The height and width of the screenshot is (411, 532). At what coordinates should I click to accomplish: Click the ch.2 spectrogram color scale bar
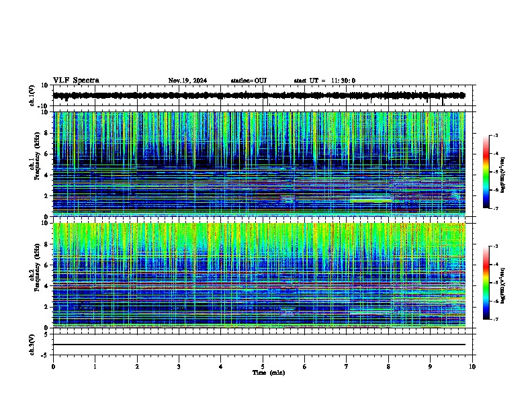[486, 283]
